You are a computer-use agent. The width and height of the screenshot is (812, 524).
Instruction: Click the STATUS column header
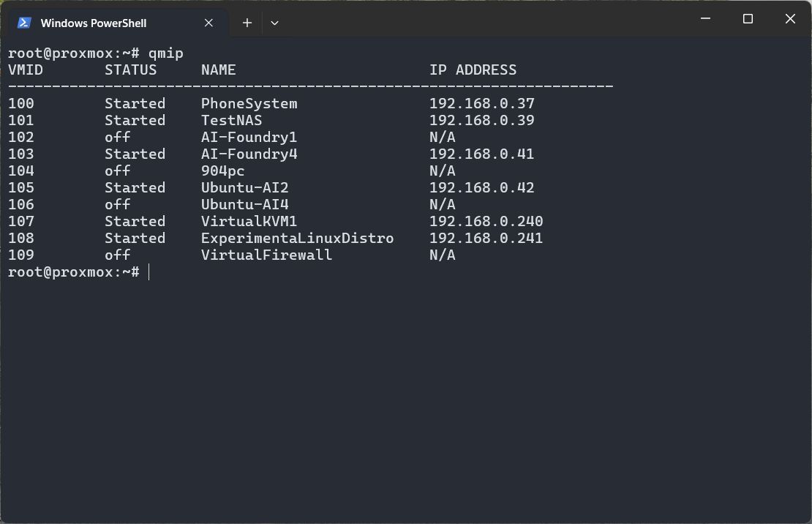point(130,70)
